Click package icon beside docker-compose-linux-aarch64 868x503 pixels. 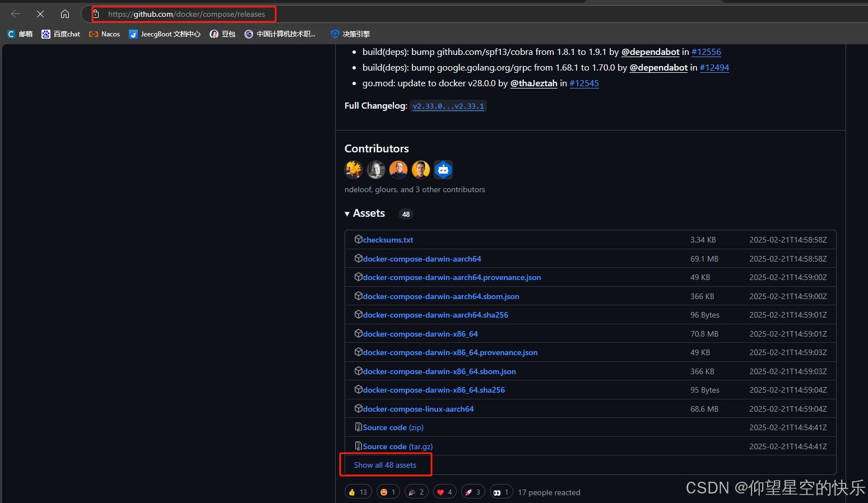[359, 408]
